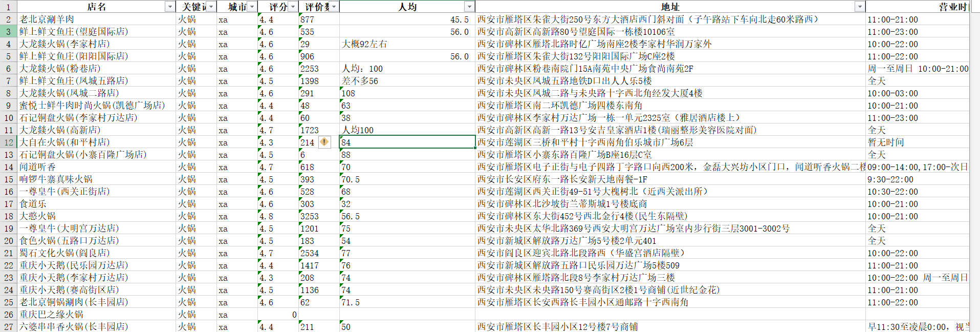Select the review count cell 2534
The width and height of the screenshot is (980, 332).
pos(319,253)
